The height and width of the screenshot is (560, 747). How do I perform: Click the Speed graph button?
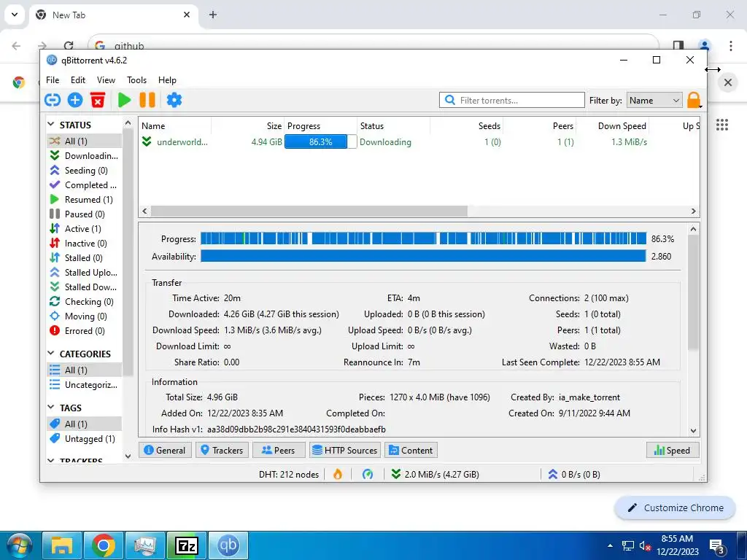pos(672,450)
